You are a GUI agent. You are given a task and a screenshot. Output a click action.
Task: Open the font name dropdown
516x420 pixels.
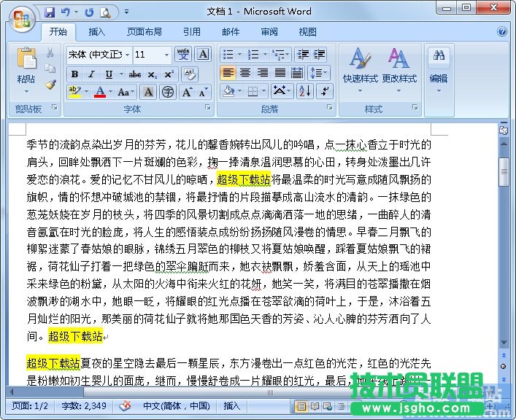click(x=128, y=55)
